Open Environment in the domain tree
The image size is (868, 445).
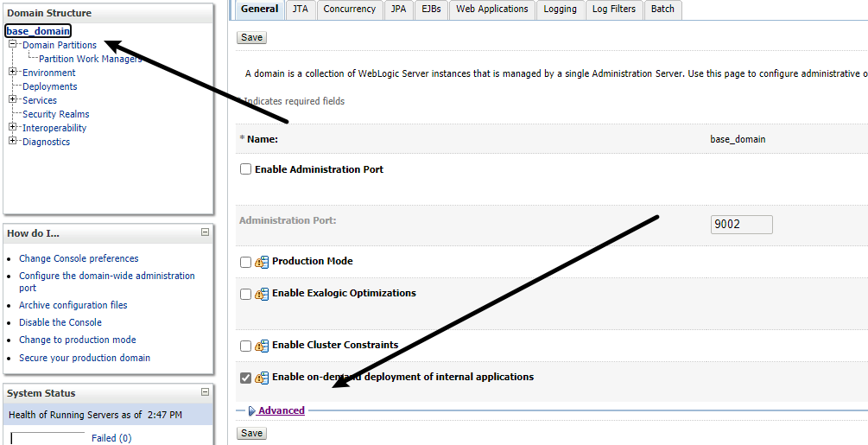coord(48,73)
